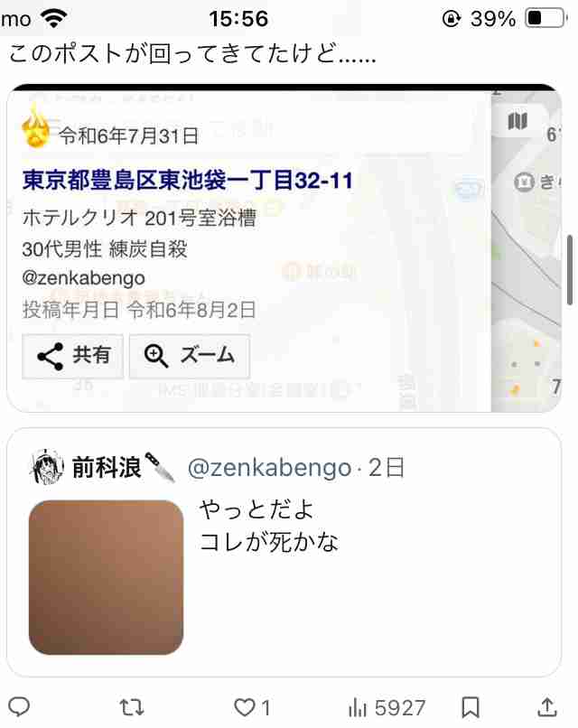Open the 東京都豊島区東池袋一丁目32-11 address link
Image resolution: width=578 pixels, height=728 pixels.
(x=188, y=180)
